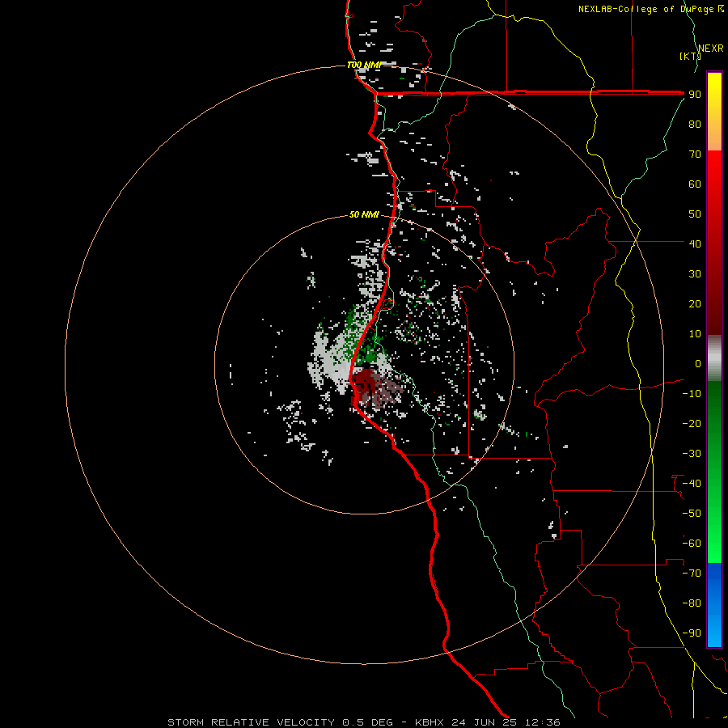The height and width of the screenshot is (728, 728).
Task: Click the [KT] units label
Action: (x=689, y=56)
